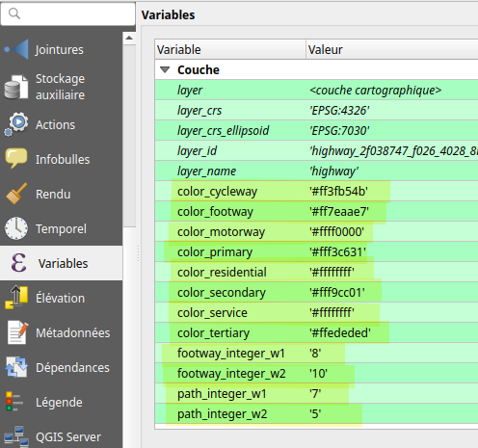Click in the search input field
Image resolution: width=478 pixels, height=448 pixels.
[67, 13]
